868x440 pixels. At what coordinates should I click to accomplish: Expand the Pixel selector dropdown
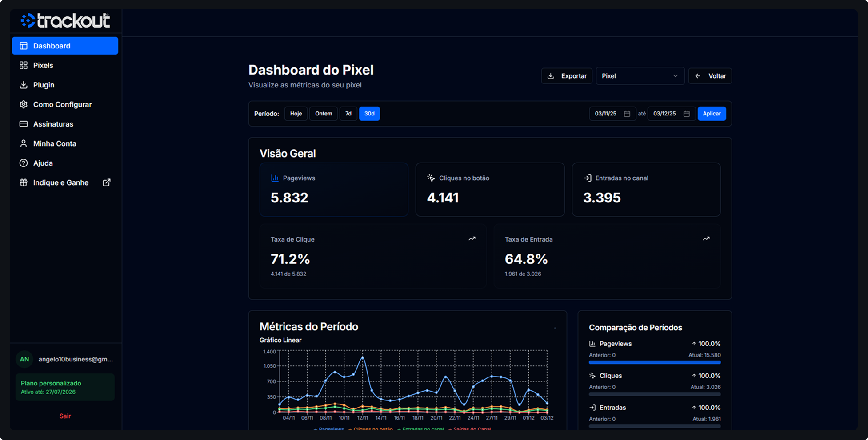click(640, 76)
